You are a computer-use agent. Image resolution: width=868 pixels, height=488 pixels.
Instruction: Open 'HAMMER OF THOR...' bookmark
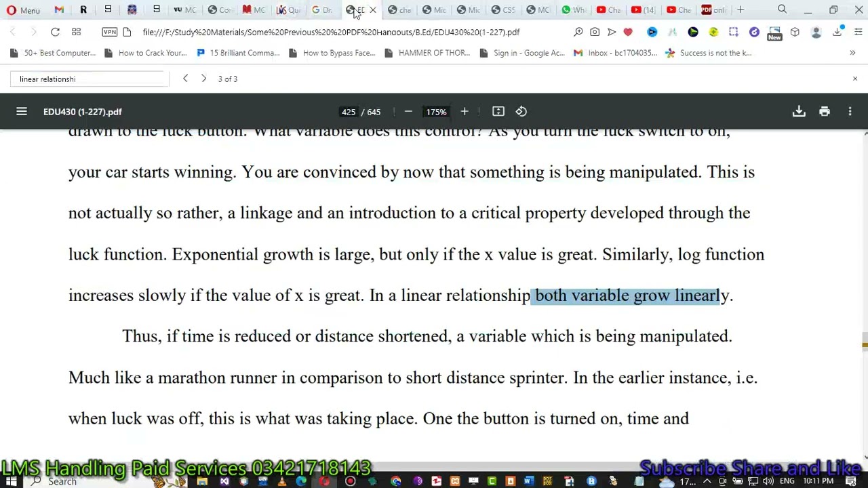pyautogui.click(x=427, y=53)
